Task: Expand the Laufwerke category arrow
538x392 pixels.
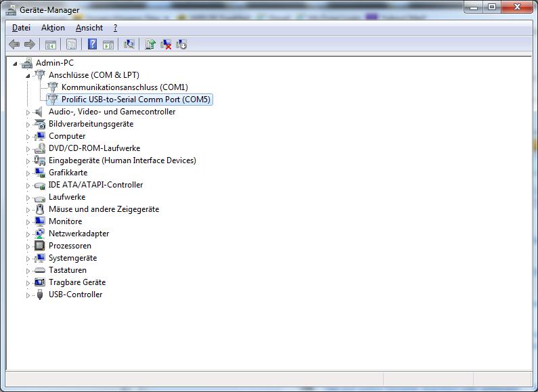Action: [28, 198]
